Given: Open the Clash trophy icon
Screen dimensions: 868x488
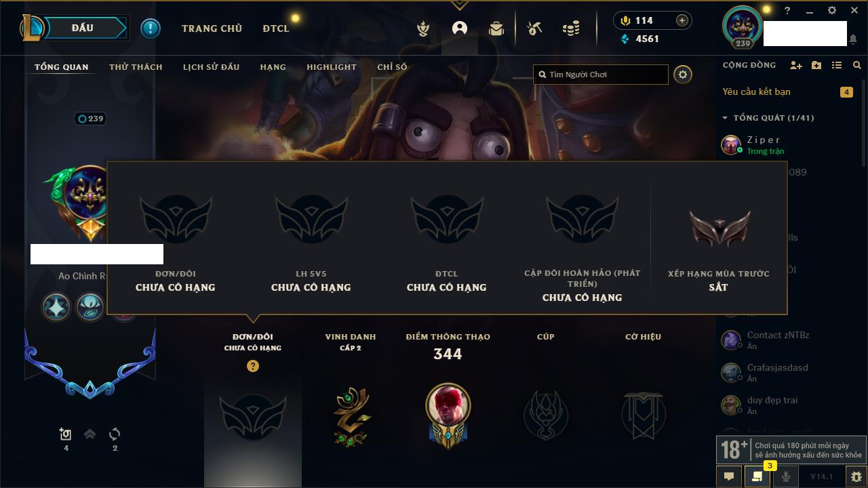Looking at the screenshot, I should pyautogui.click(x=423, y=28).
